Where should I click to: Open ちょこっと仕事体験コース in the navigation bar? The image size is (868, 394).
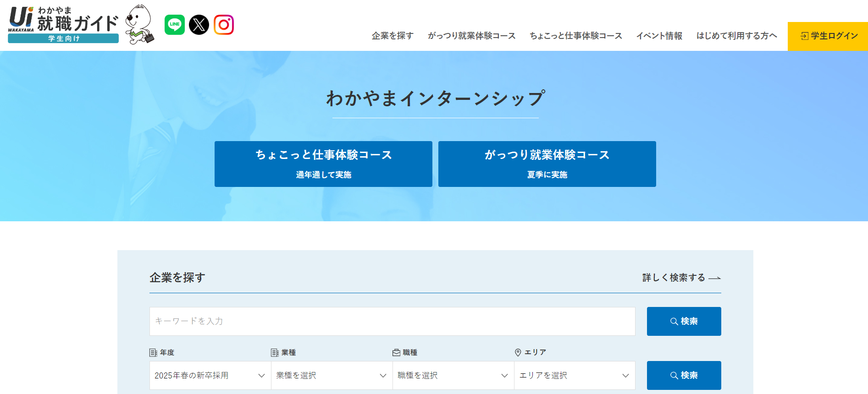point(575,36)
